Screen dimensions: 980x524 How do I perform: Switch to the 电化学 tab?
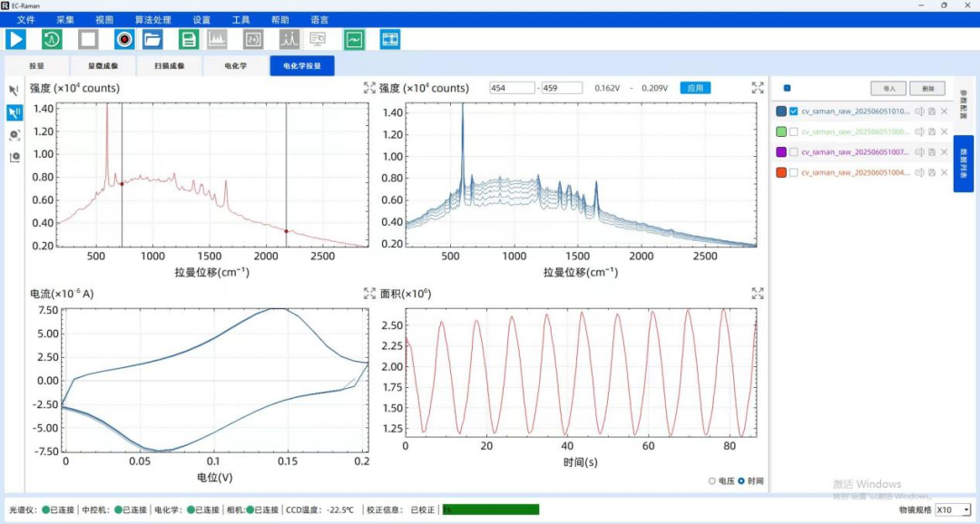coord(237,66)
